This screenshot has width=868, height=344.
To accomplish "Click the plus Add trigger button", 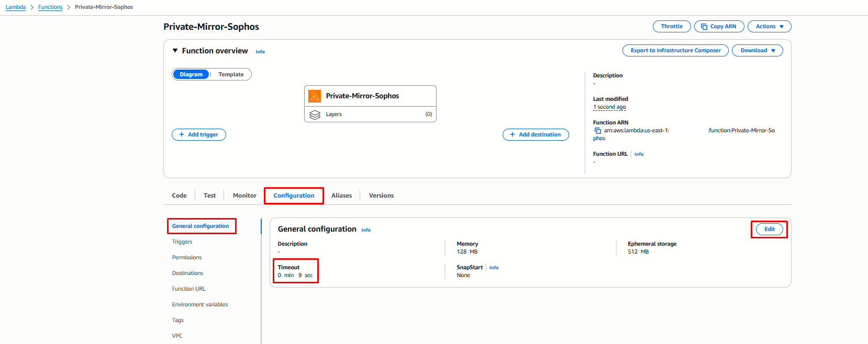I will click(x=199, y=135).
